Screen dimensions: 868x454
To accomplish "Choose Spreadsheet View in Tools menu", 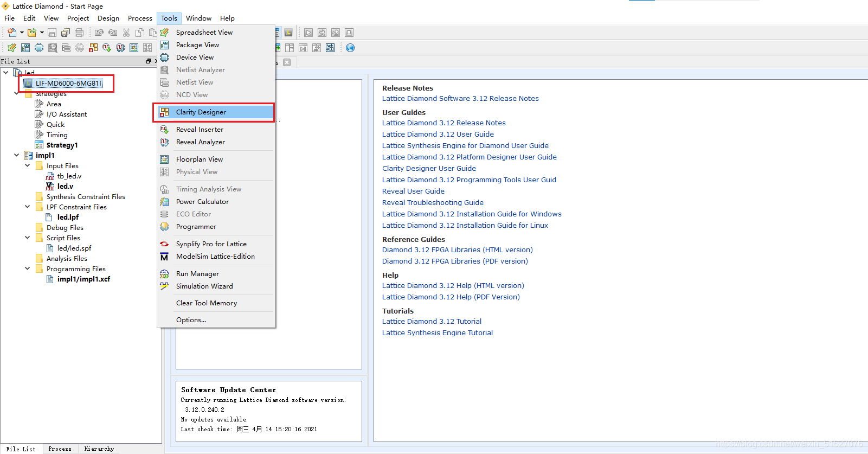I will pyautogui.click(x=216, y=32).
